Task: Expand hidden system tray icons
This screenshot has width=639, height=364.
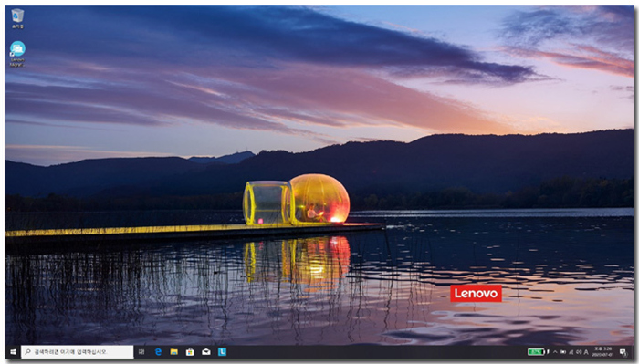Action: 555,352
